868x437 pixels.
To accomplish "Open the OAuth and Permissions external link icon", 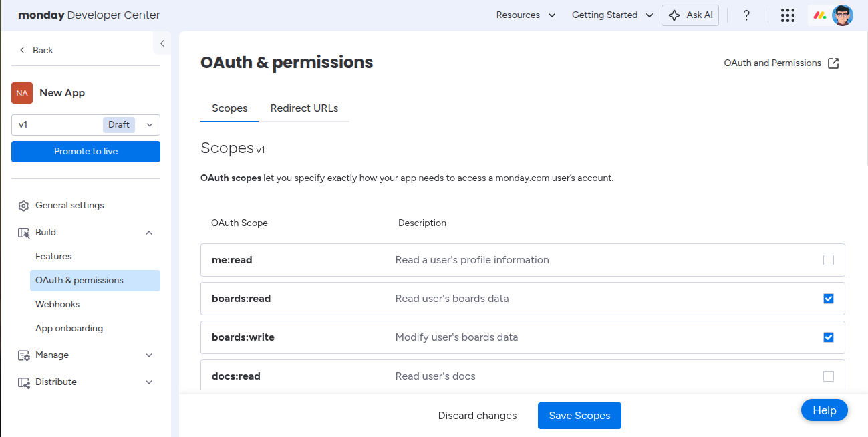I will (833, 63).
